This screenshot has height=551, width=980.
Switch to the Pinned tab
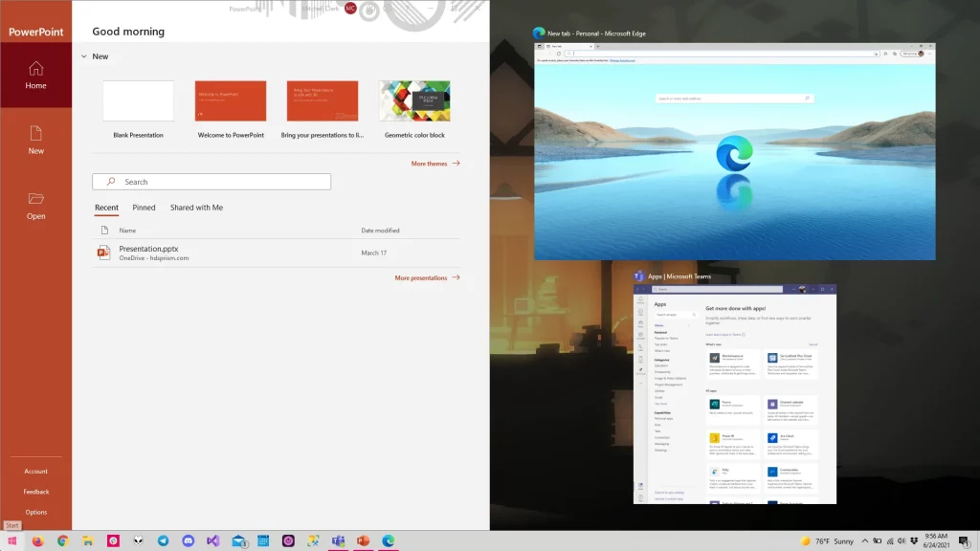(x=144, y=208)
